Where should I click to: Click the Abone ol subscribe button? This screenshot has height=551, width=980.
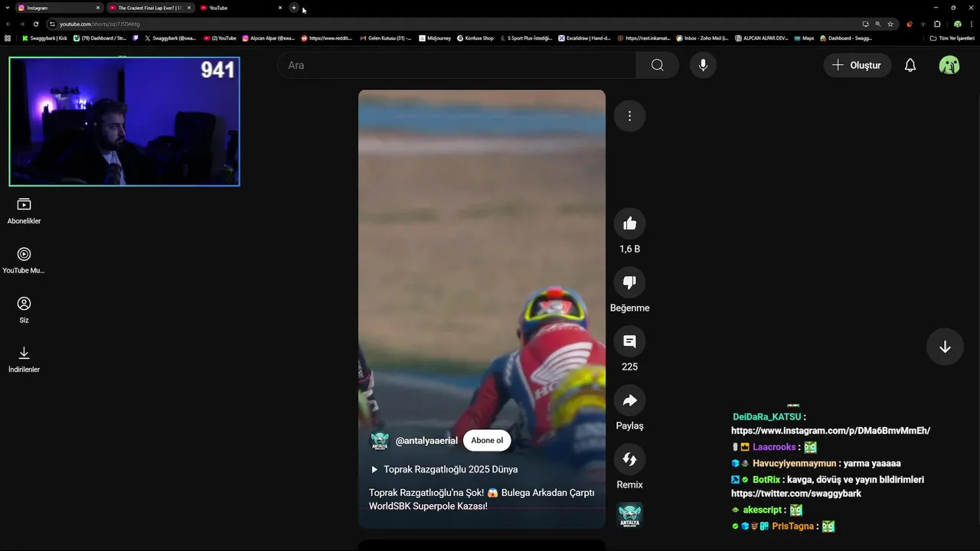click(x=487, y=440)
